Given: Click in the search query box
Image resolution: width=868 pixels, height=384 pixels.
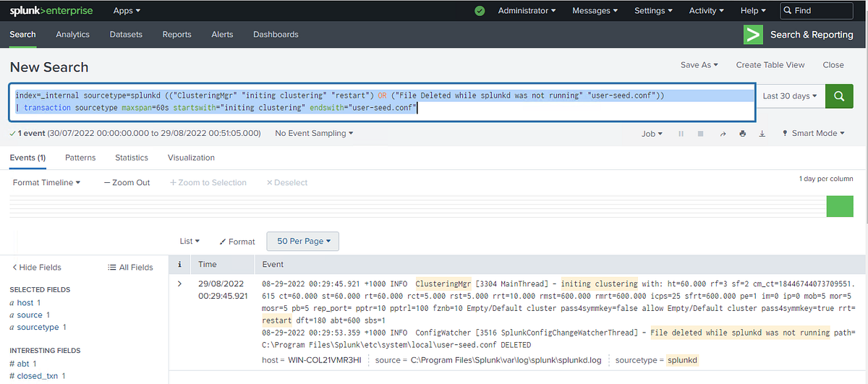Looking at the screenshot, I should [x=383, y=102].
